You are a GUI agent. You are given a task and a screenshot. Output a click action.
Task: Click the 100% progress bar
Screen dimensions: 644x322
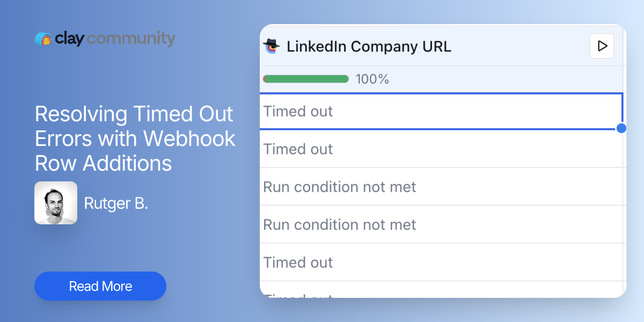pyautogui.click(x=306, y=79)
